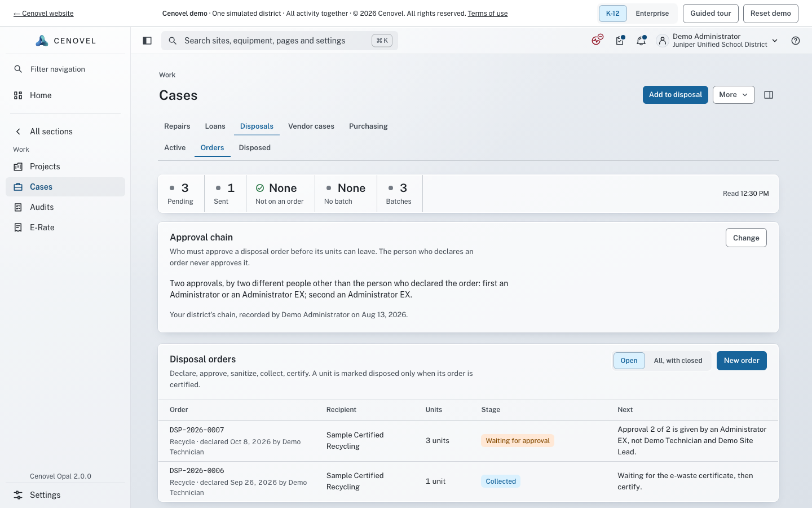Go back to All sections
Screen dimensions: 812x508
click(x=65, y=132)
